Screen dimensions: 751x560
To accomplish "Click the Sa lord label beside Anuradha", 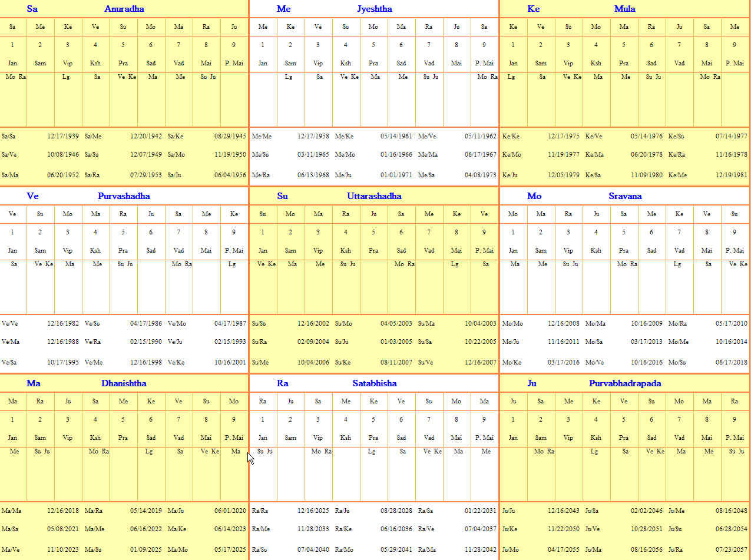I will [32, 9].
